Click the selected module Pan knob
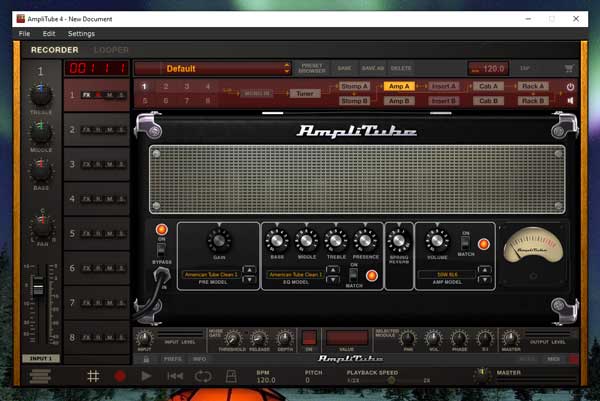 tap(408, 339)
